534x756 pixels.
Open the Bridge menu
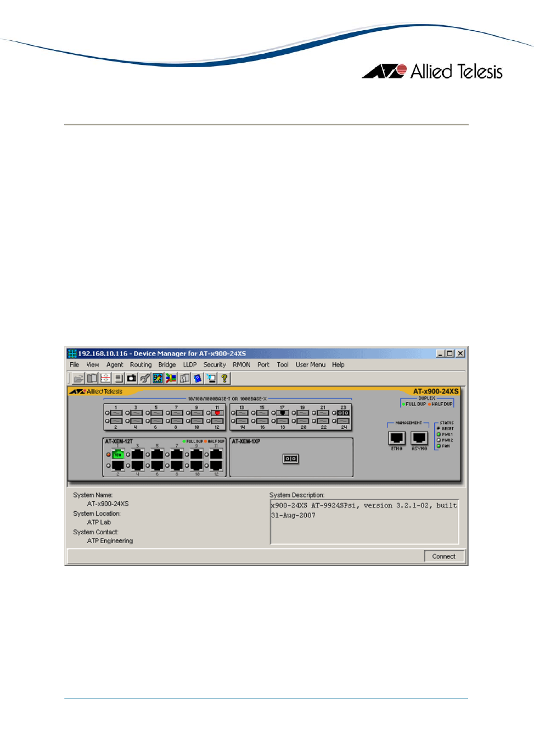pyautogui.click(x=167, y=365)
